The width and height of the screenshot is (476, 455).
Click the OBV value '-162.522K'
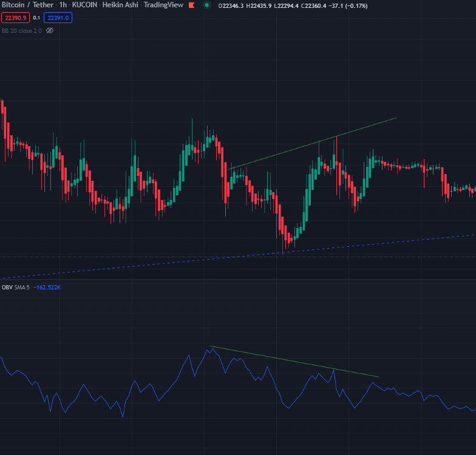click(47, 288)
